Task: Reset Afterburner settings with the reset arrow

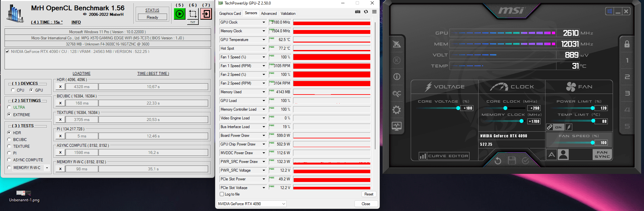Action: tap(498, 160)
